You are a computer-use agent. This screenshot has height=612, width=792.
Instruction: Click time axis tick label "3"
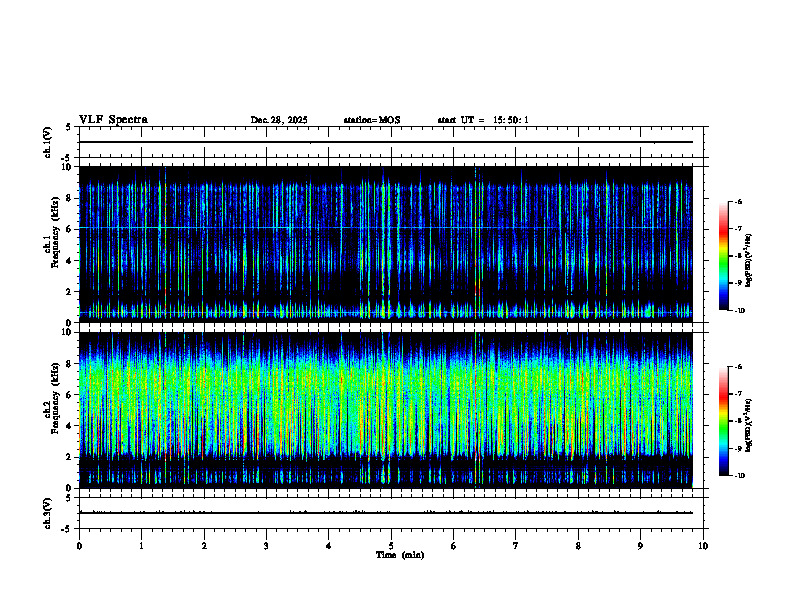[x=266, y=546]
